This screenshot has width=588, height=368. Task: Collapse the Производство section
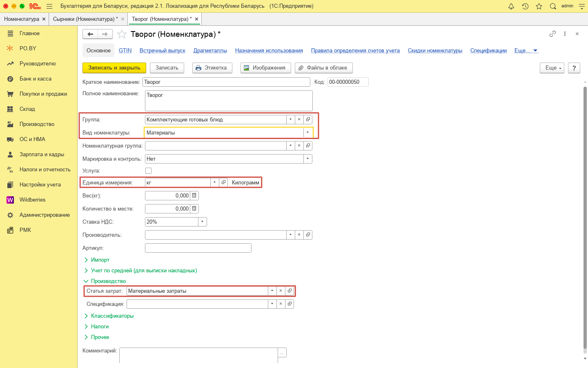point(108,281)
